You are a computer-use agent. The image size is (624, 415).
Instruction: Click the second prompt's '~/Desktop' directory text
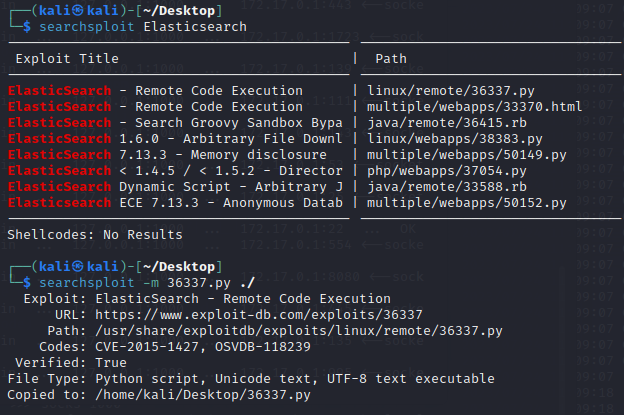click(179, 266)
